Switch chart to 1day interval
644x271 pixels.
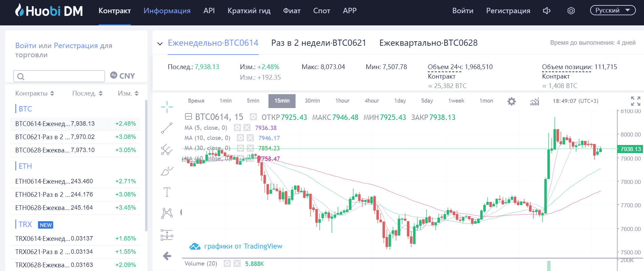(400, 101)
